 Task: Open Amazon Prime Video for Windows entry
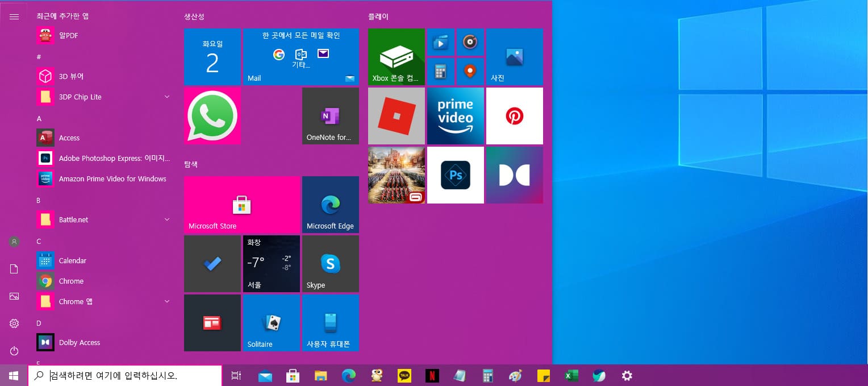click(104, 179)
